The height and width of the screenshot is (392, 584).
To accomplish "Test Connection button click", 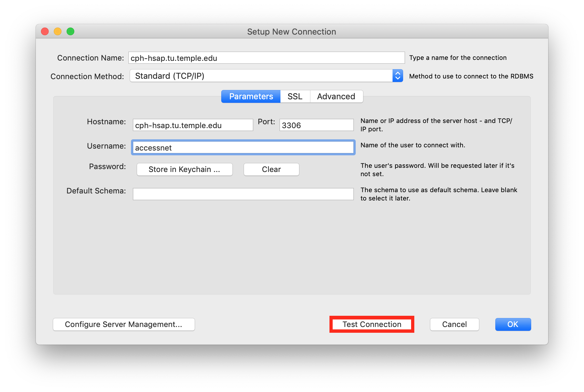I will click(372, 324).
